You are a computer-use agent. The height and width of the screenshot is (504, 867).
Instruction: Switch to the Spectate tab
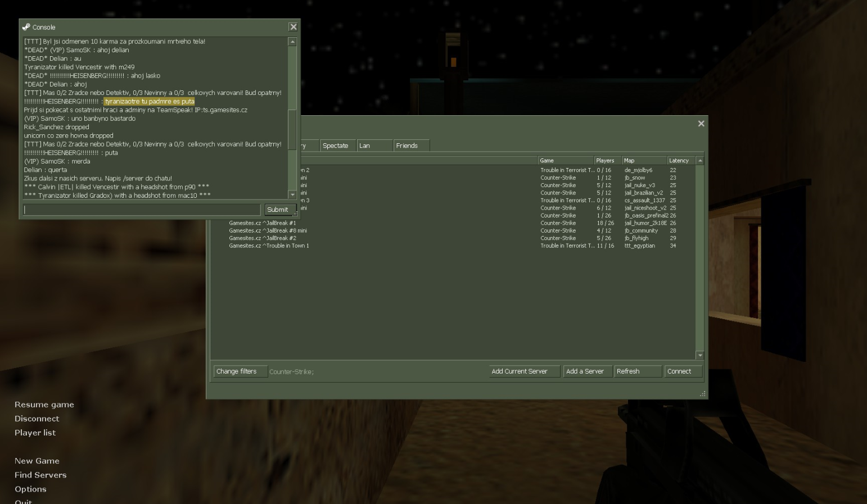click(x=338, y=146)
